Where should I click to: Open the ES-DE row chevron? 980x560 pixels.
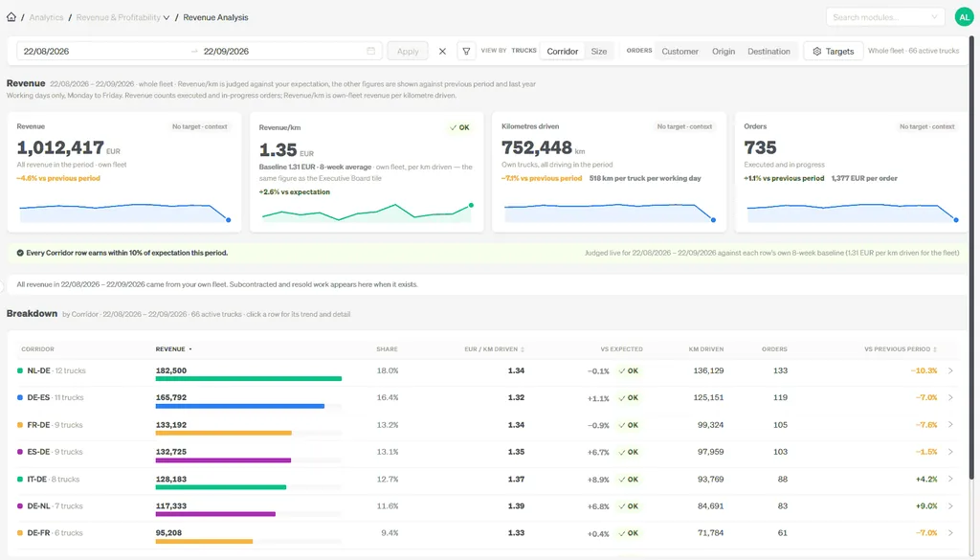point(950,452)
